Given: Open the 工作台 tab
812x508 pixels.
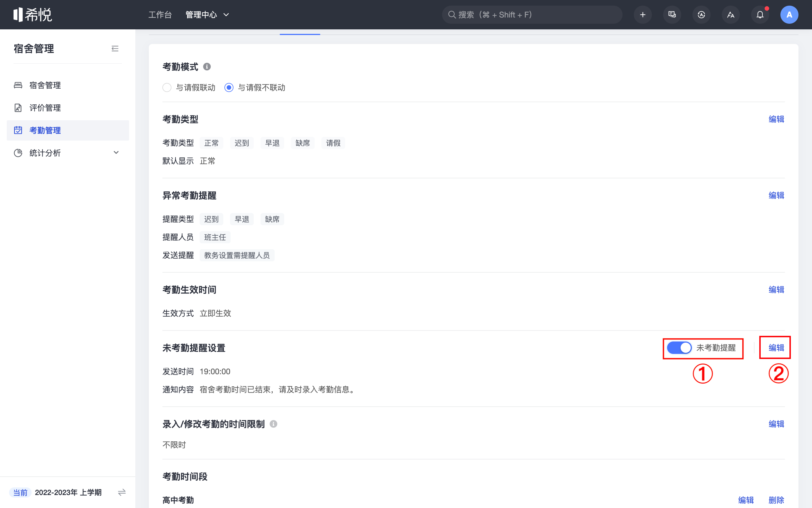Looking at the screenshot, I should 160,15.
